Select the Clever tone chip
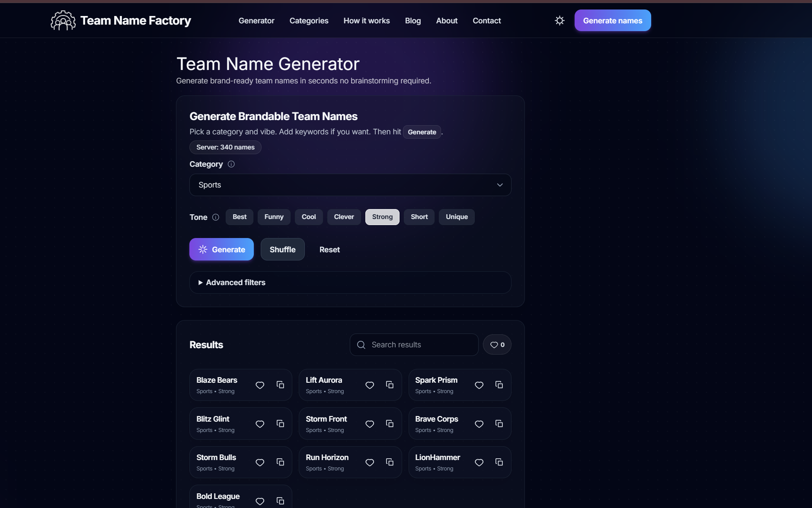Viewport: 812px width, 508px height. (x=344, y=217)
